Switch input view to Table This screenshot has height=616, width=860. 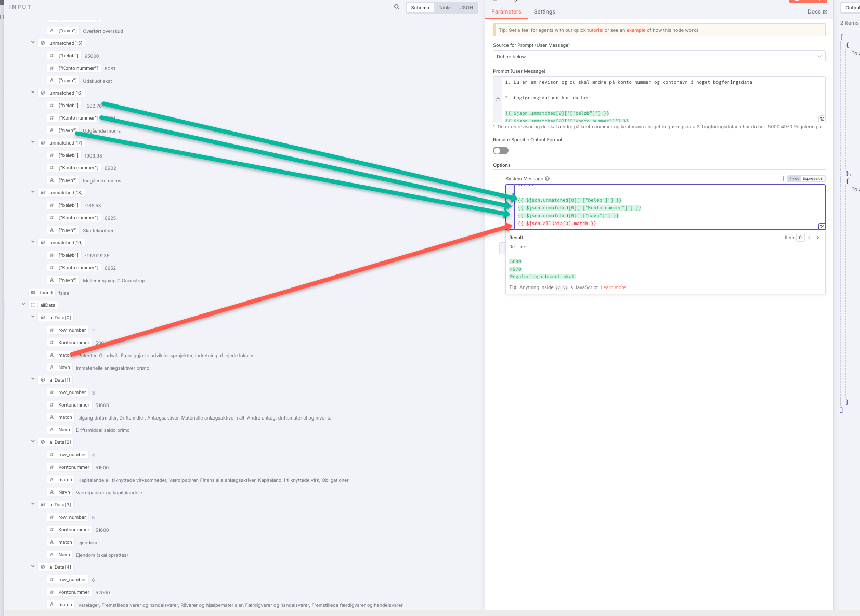point(445,8)
